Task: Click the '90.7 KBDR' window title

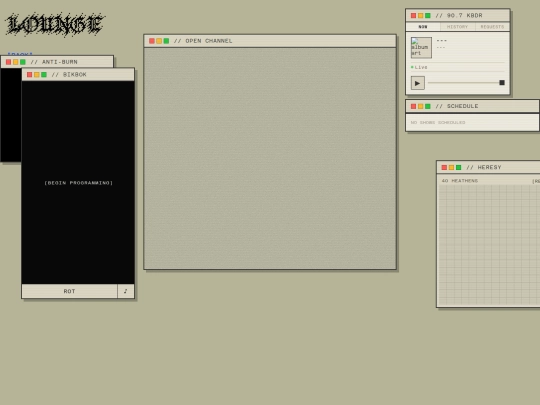Action: pos(459,15)
